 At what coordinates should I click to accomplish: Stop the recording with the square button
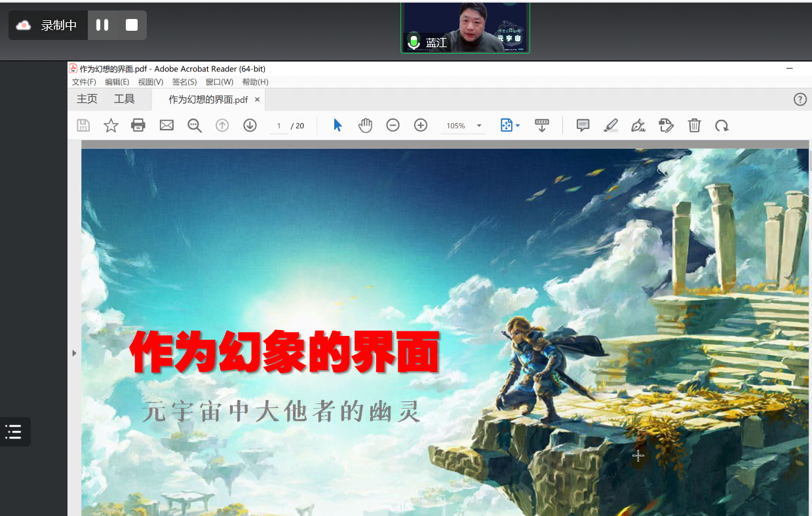tap(132, 25)
